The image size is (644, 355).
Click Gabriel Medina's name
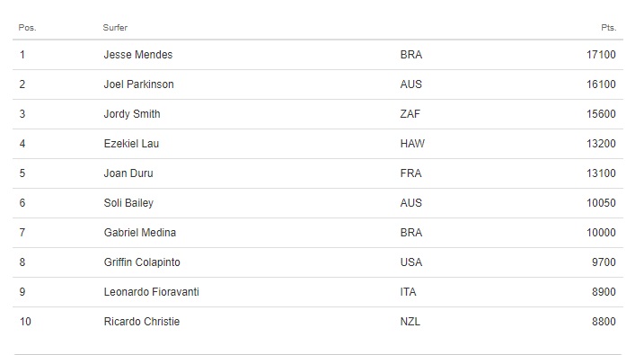coord(140,233)
